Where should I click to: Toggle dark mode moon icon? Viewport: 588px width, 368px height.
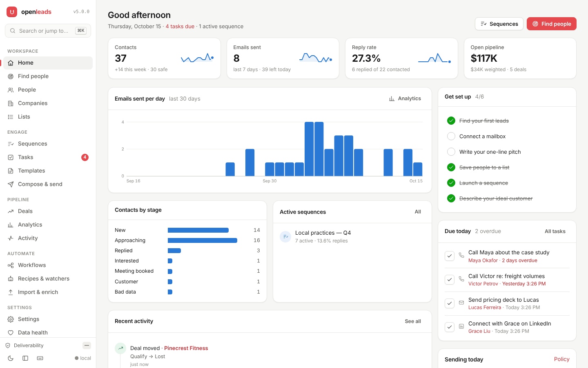(11, 358)
